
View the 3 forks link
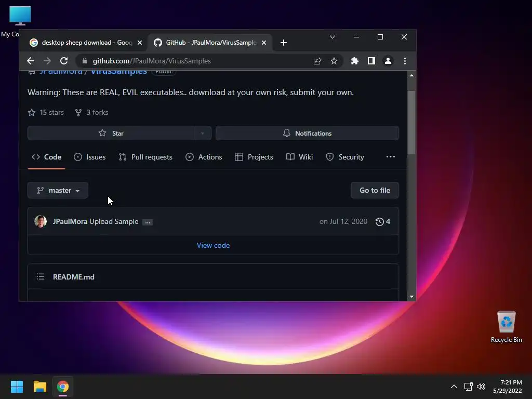91,112
